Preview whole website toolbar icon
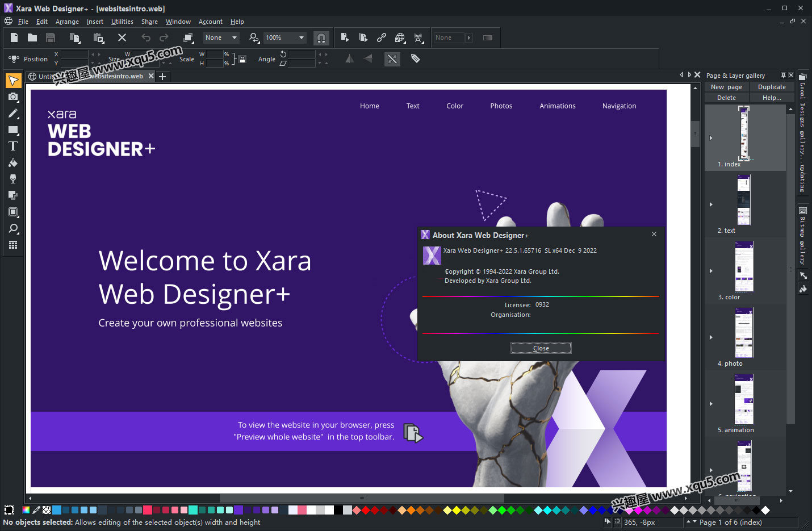 [363, 37]
